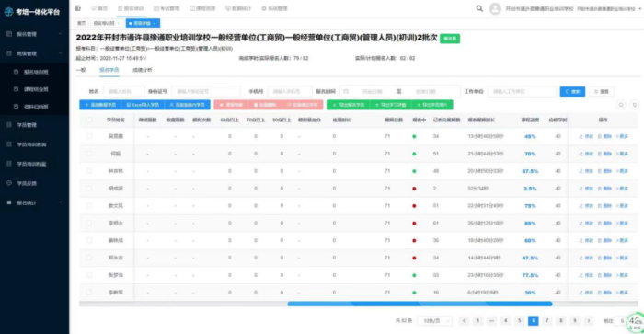Open the 10条/页 page size dropdown

pyautogui.click(x=434, y=321)
